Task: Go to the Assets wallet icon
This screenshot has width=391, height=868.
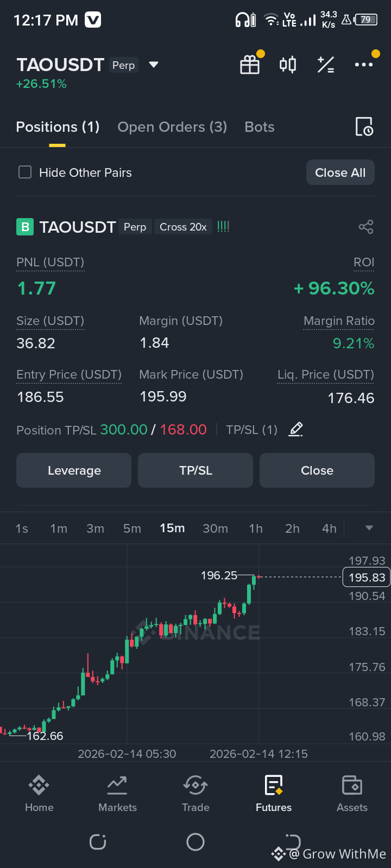Action: 352,793
